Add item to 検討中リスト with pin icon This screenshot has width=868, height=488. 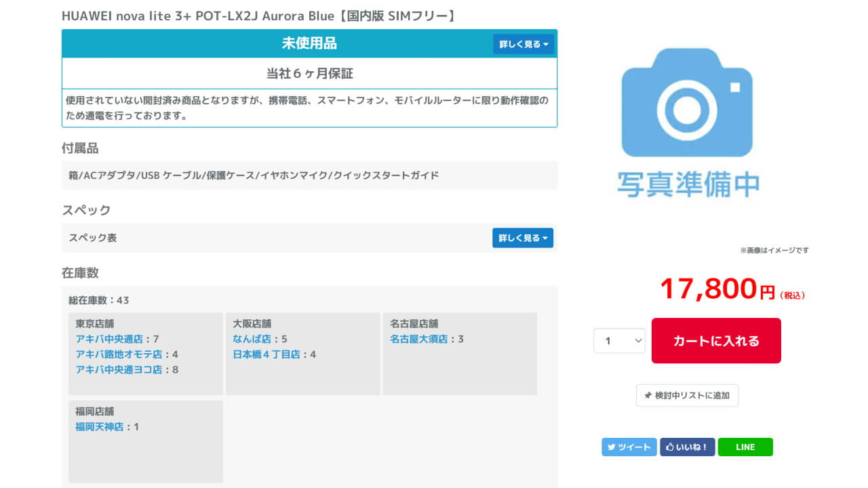click(687, 395)
